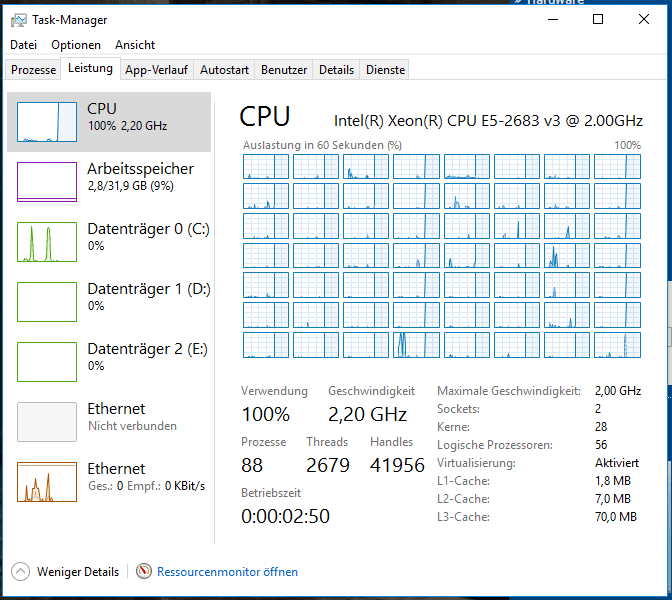672x600 pixels.
Task: Select Datenträger 2 (E:) graph thumbnail
Action: 47,362
